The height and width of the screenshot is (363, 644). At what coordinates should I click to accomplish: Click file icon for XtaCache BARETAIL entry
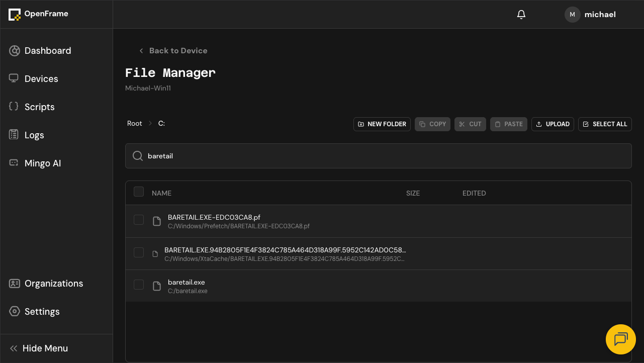point(155,254)
